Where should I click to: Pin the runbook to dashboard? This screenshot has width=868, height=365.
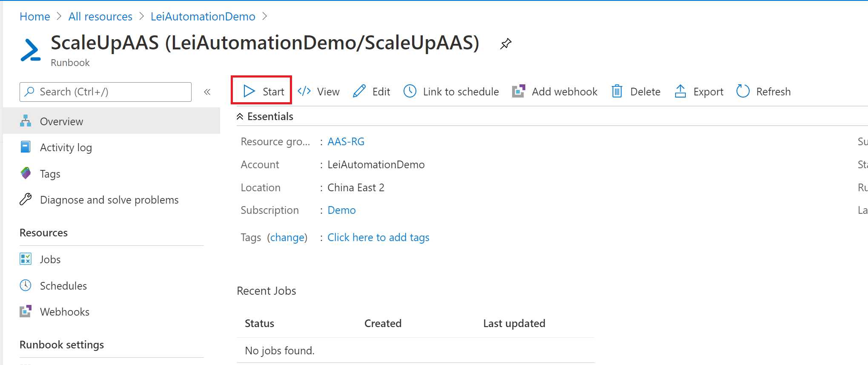(x=506, y=43)
